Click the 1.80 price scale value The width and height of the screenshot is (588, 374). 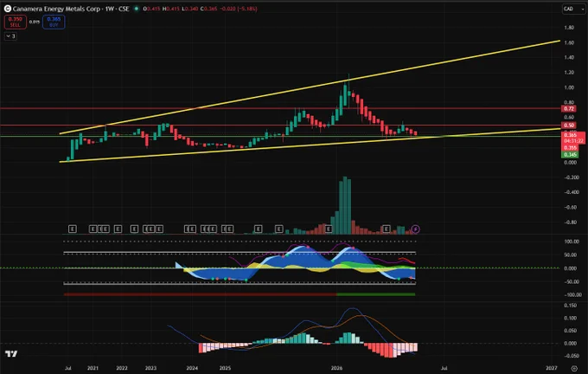coord(569,28)
